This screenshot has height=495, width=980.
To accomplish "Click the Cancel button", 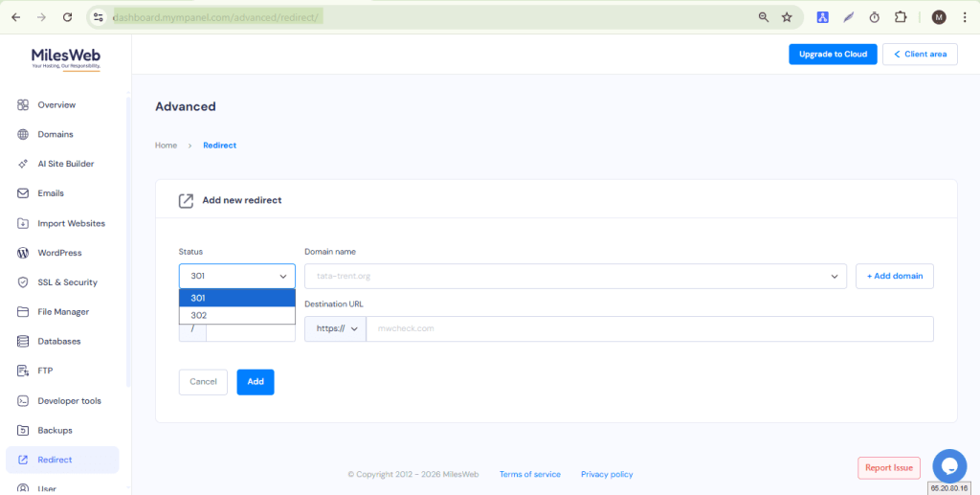I will coord(203,382).
